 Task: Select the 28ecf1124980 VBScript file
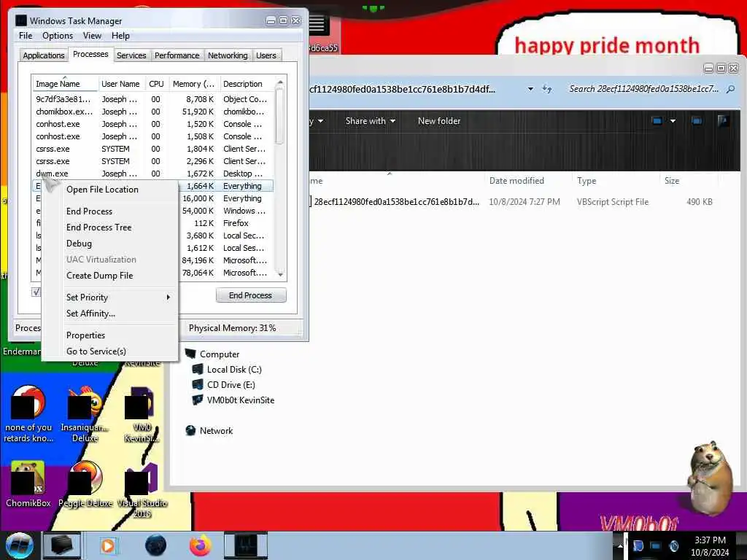(511, 201)
